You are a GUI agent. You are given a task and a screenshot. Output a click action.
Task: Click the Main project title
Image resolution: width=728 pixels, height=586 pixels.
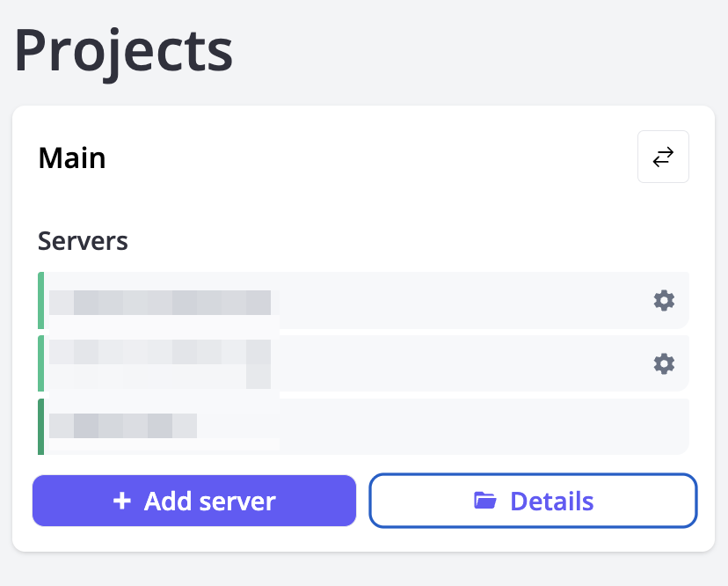click(x=71, y=157)
